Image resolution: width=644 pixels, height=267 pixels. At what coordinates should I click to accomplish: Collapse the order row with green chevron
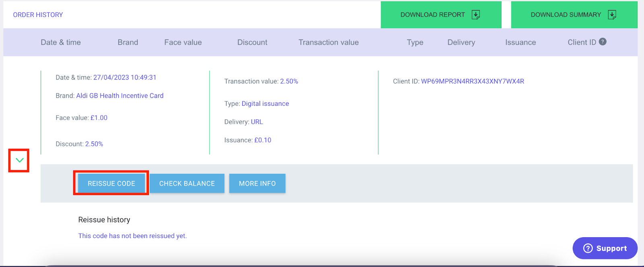click(19, 160)
